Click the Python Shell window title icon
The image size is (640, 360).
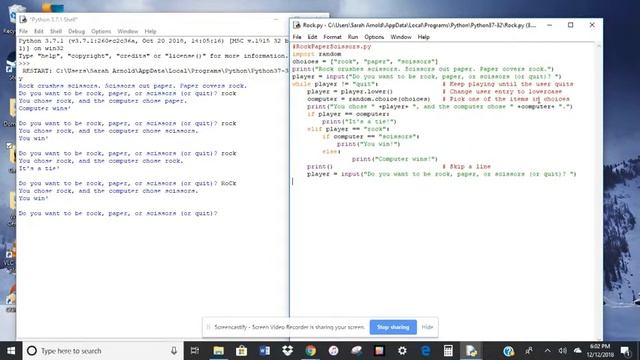[23, 19]
